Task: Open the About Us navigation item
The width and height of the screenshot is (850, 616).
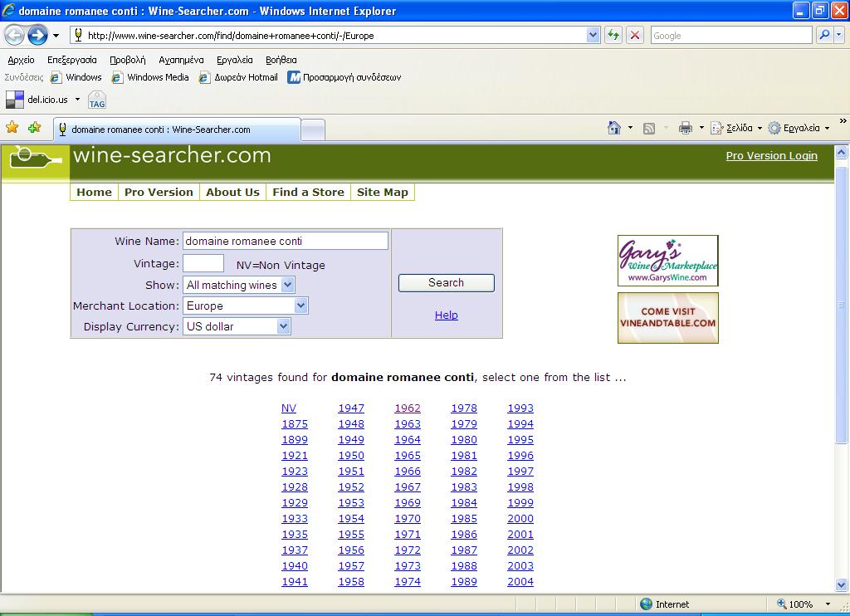Action: click(232, 192)
